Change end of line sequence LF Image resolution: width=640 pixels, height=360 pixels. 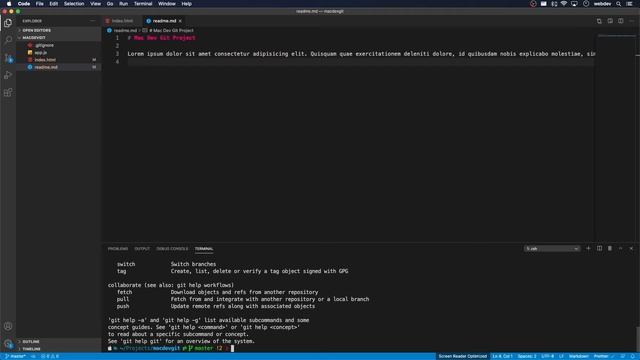[x=561, y=356]
